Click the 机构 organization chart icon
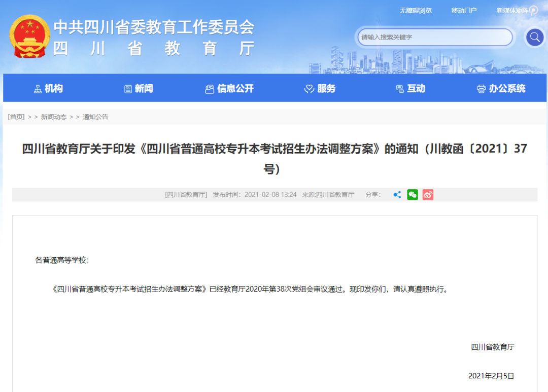This screenshot has width=548, height=392. 38,89
